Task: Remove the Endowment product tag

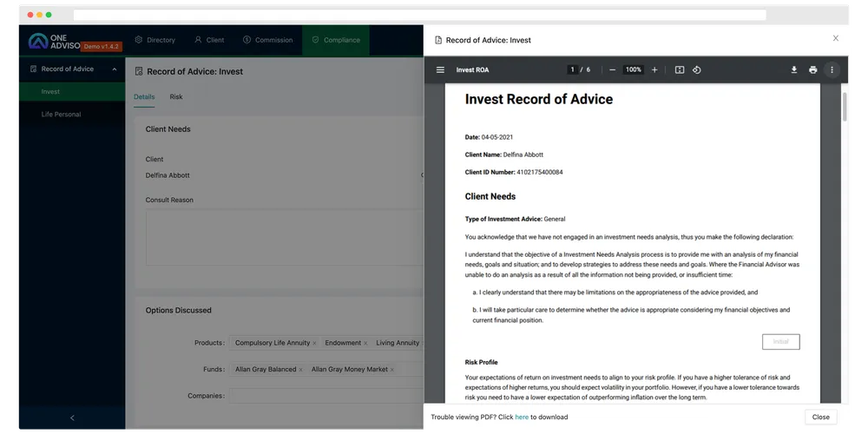Action: point(365,343)
